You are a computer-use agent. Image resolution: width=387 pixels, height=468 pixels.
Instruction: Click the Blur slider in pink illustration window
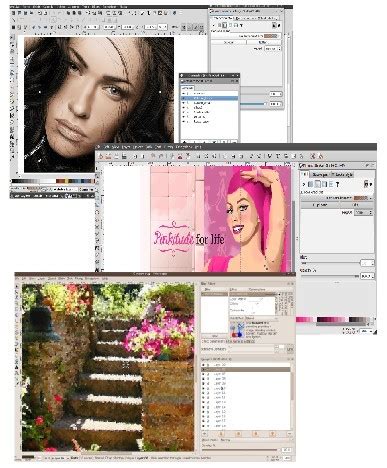(x=330, y=263)
